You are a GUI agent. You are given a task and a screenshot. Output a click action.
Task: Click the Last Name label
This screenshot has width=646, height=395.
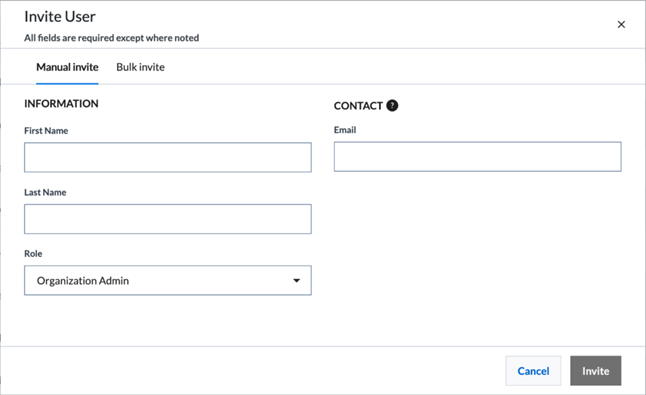(45, 192)
